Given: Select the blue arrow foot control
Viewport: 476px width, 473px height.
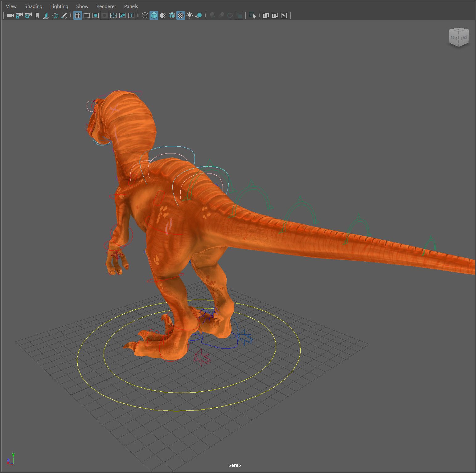Looking at the screenshot, I should [x=246, y=337].
